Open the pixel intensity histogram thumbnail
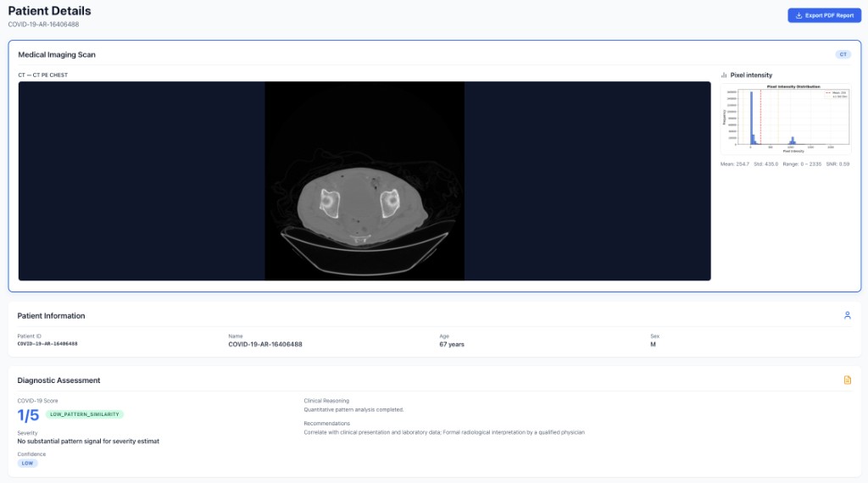Screen dimensions: 868x483 tap(786, 119)
